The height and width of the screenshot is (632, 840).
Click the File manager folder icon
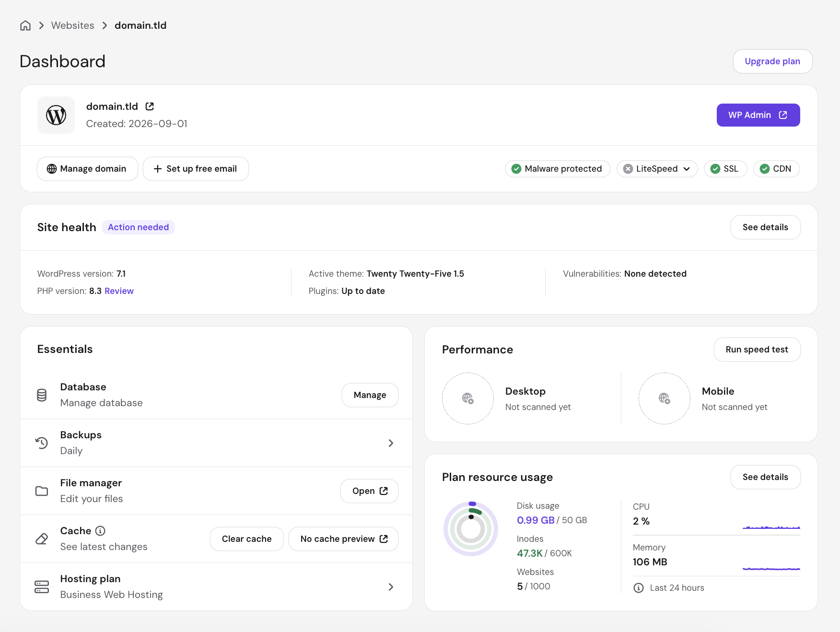(x=42, y=491)
